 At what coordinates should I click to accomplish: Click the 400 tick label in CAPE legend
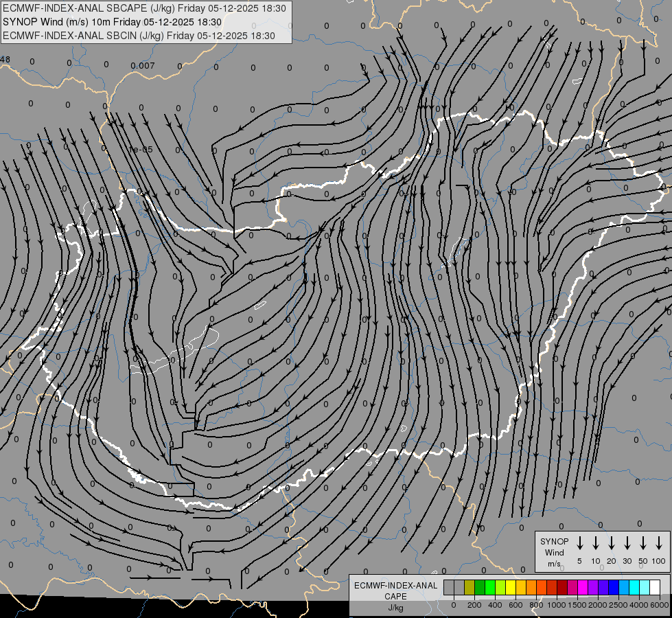[x=495, y=605]
